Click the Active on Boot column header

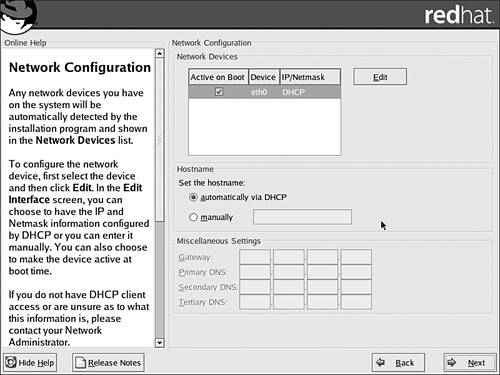click(218, 77)
